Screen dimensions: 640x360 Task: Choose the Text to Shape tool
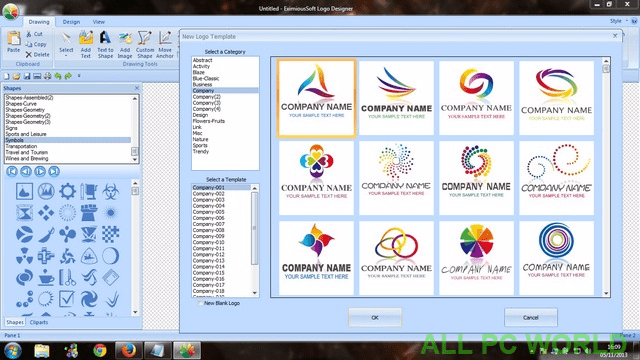click(x=105, y=44)
